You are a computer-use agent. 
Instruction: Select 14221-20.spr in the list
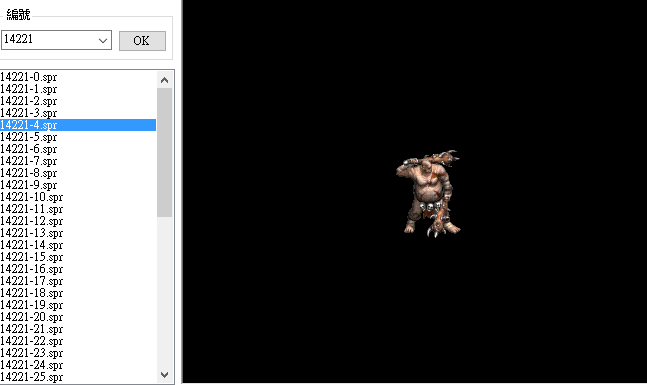click(78, 317)
